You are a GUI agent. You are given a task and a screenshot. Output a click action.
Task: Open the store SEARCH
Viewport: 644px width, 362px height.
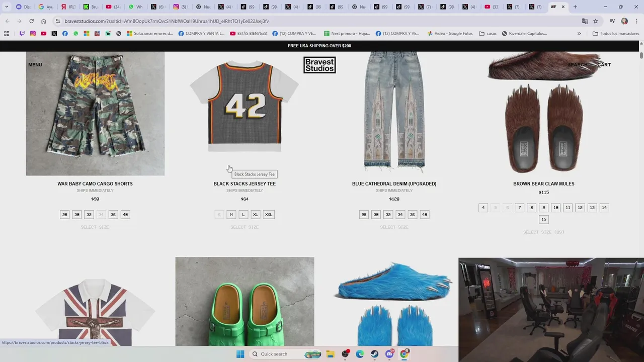click(578, 65)
